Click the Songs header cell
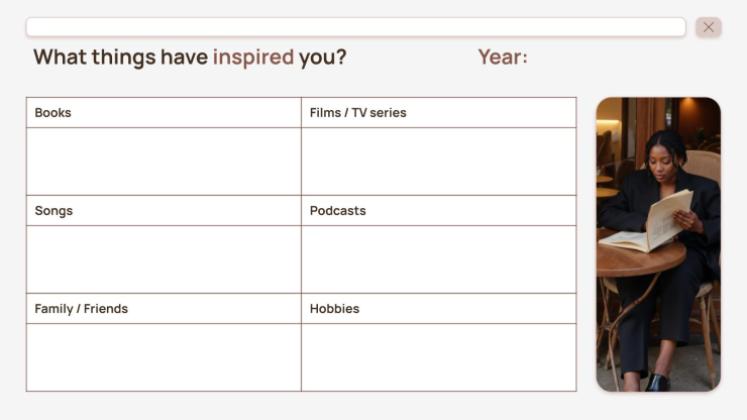The height and width of the screenshot is (420, 747). pyautogui.click(x=163, y=211)
